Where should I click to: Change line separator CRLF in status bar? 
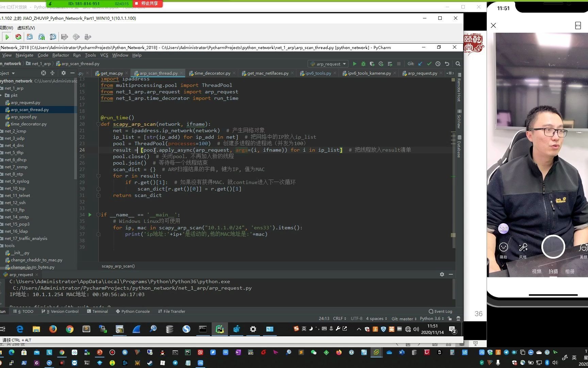coord(340,319)
